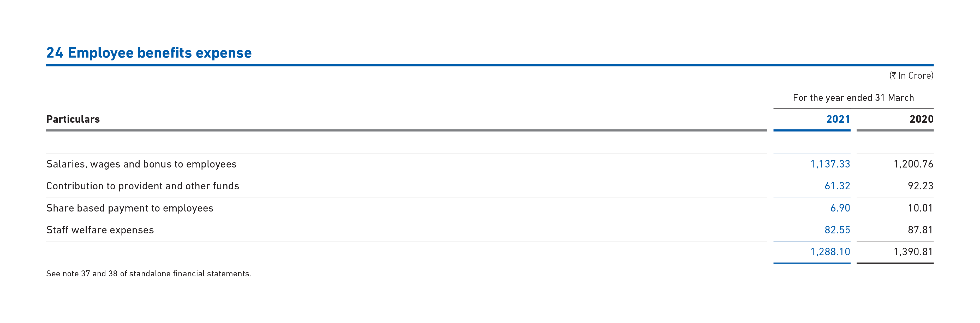Viewport: 980px width, 323px height.
Task: Click the 1,137.33 value for 2021
Action: point(830,164)
